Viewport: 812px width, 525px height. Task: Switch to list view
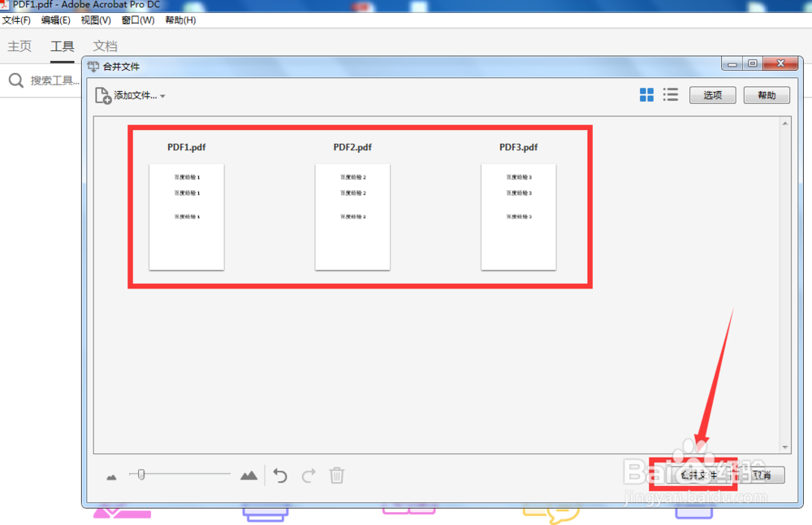point(671,95)
